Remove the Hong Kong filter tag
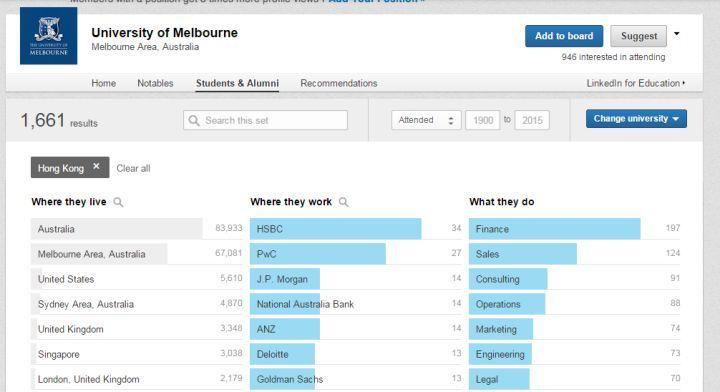This screenshot has width=720, height=392. pos(96,166)
